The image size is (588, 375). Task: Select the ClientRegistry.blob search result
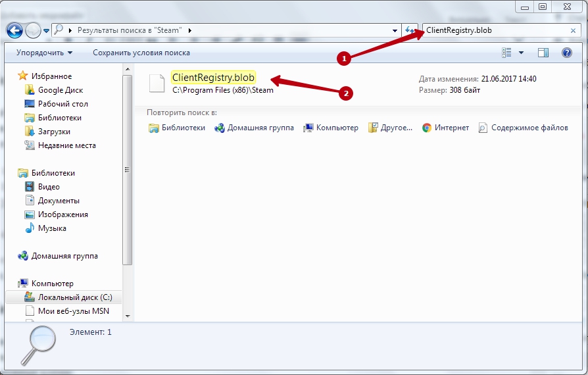tap(213, 78)
